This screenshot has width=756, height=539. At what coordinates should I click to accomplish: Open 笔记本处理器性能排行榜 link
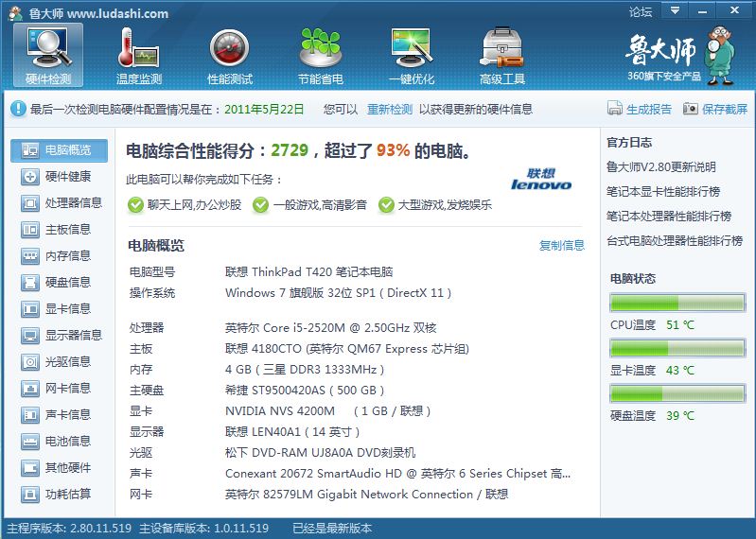(x=669, y=217)
